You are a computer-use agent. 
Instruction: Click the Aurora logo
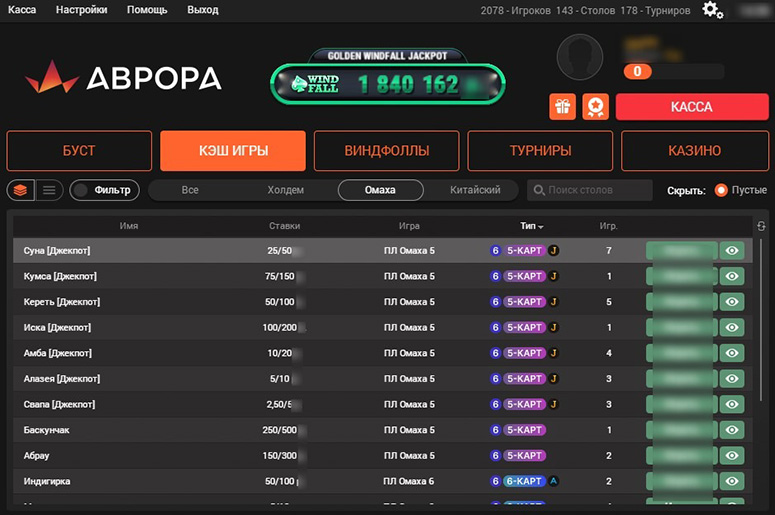[123, 78]
